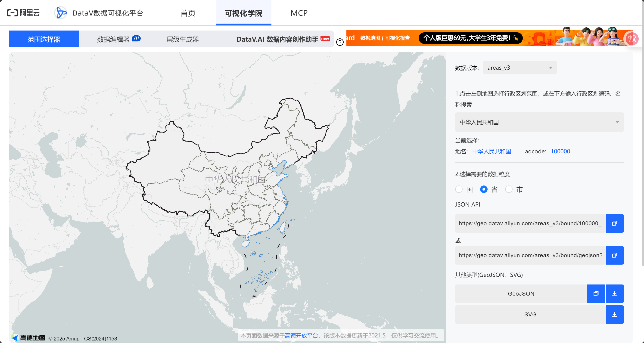644x343 pixels.
Task: Copy the first JSON API bound URL
Action: (x=615, y=223)
